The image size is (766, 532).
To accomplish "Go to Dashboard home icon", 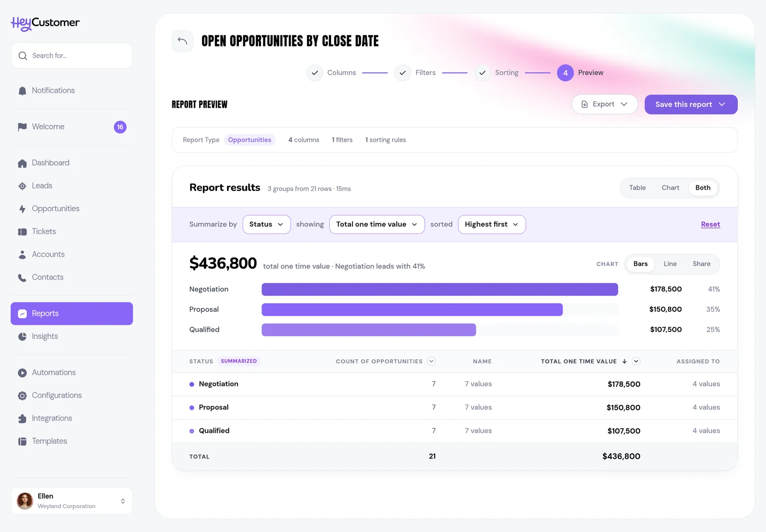I will tap(22, 163).
